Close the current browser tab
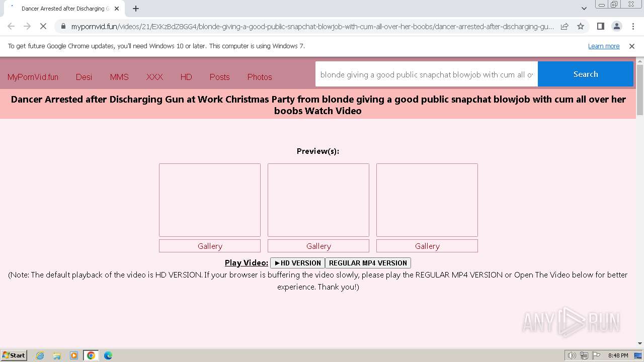Viewport: 644px width, 362px height. click(x=117, y=9)
